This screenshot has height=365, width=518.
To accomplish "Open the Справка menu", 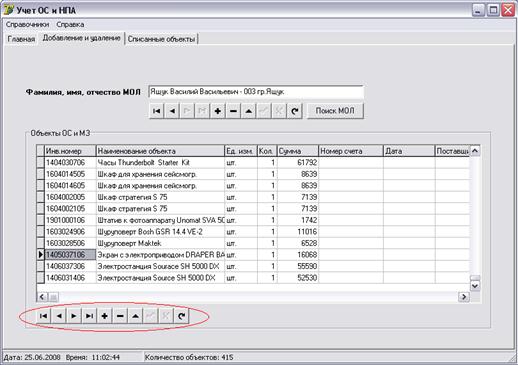I will coord(70,24).
